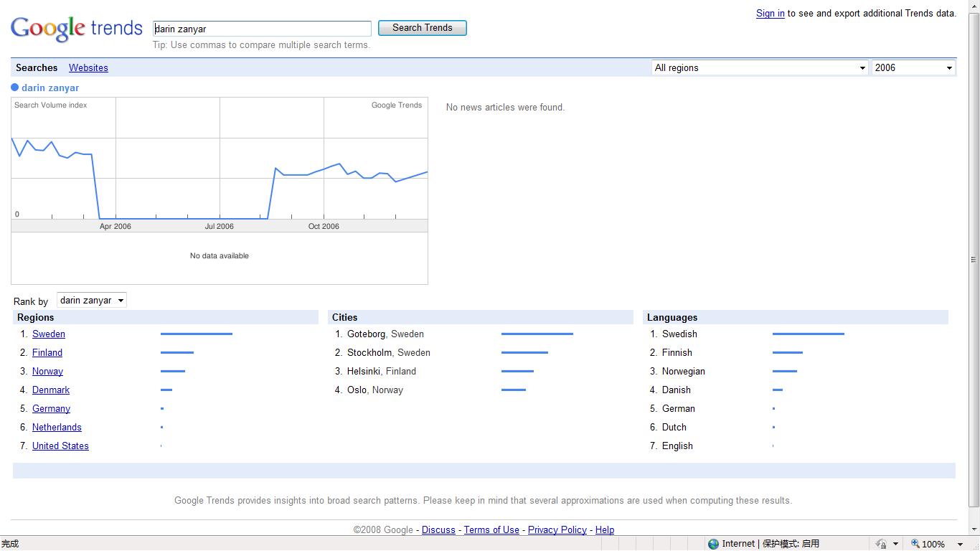Viewport: 980px width, 551px height.
Task: Click the 'Helsinki, Finland' city entry
Action: [382, 371]
